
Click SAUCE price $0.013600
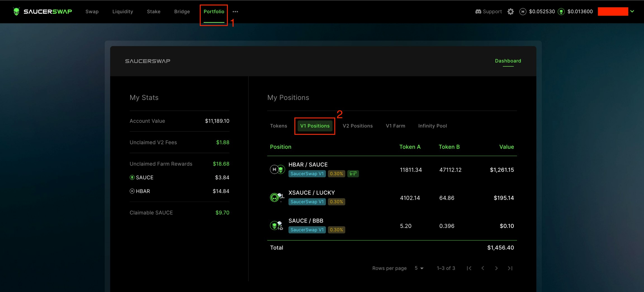pyautogui.click(x=580, y=11)
